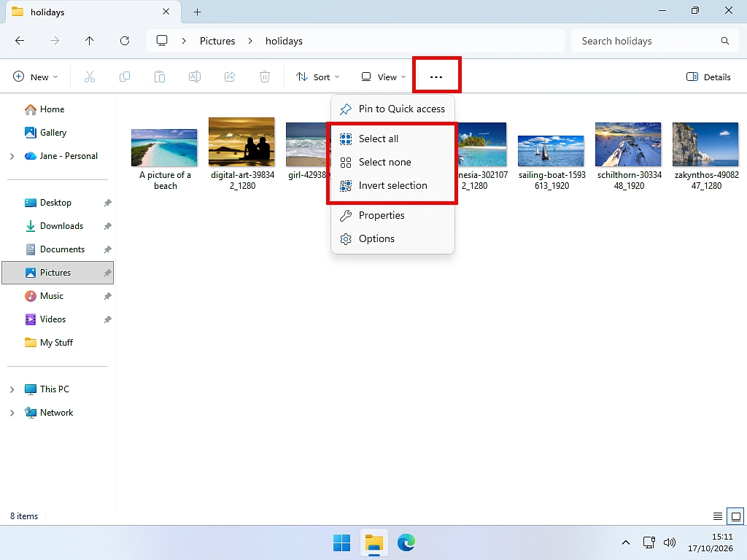Open Desktop in navigation pane
The width and height of the screenshot is (747, 560).
(x=55, y=203)
